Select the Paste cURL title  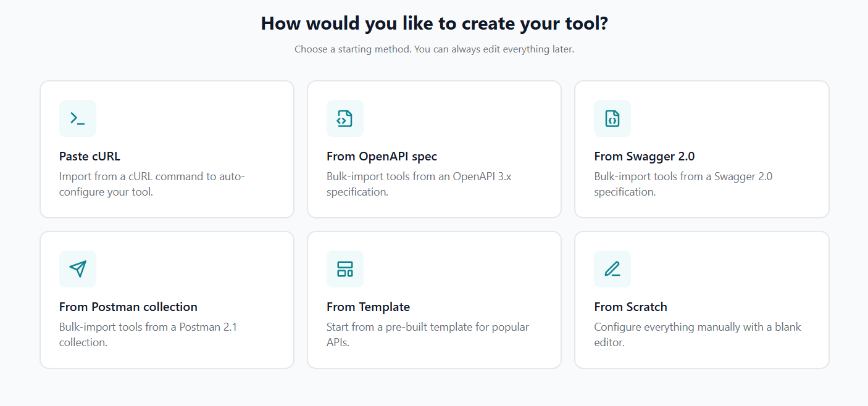[x=90, y=156]
